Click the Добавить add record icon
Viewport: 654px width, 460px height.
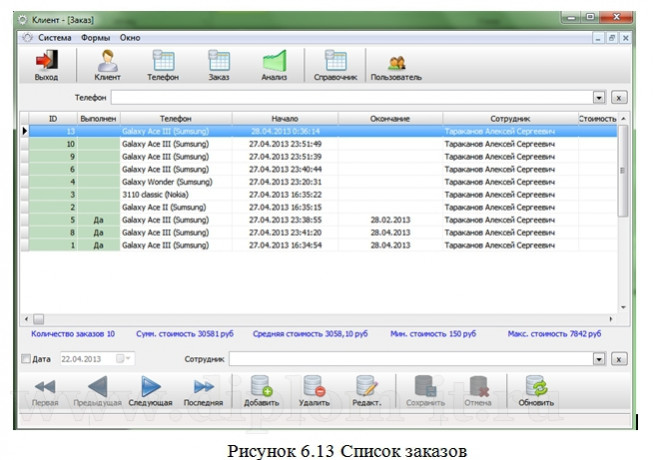click(261, 388)
